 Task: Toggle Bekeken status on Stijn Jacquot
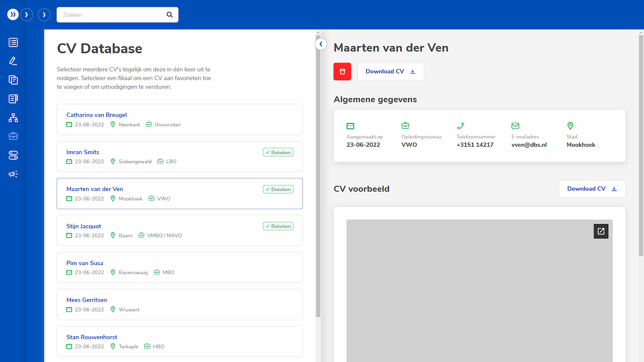point(278,226)
